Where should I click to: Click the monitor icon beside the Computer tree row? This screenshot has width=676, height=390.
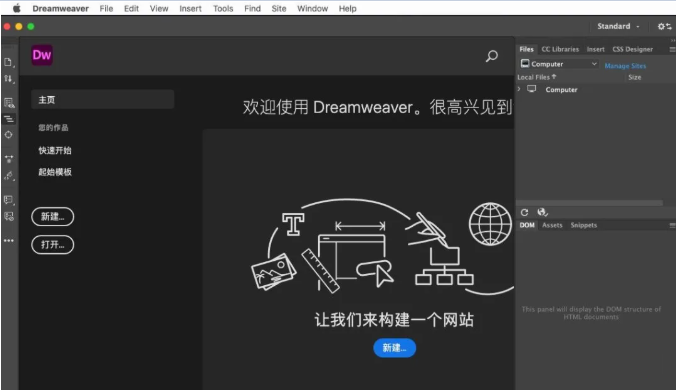(532, 89)
